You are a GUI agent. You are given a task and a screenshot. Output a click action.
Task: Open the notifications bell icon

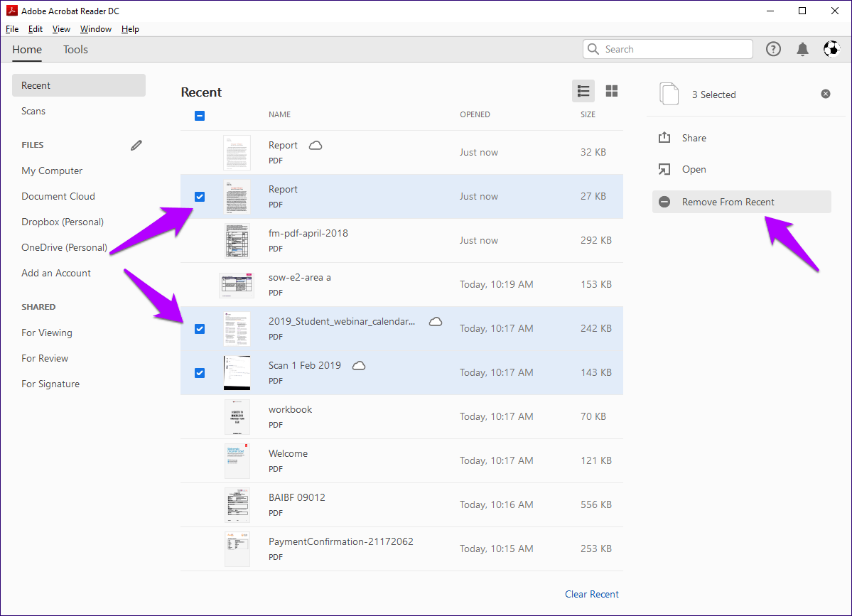pos(802,48)
